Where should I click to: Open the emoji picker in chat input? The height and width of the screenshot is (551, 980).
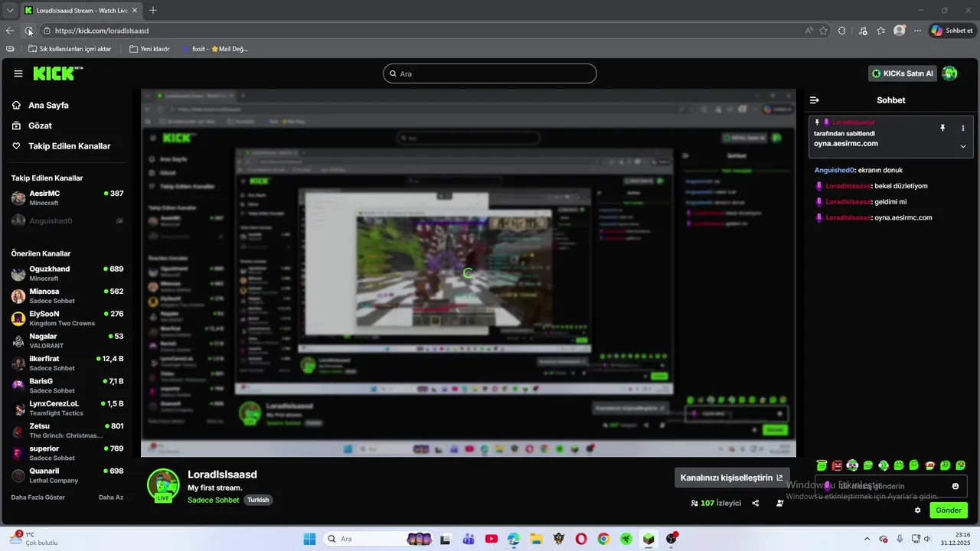(x=955, y=486)
